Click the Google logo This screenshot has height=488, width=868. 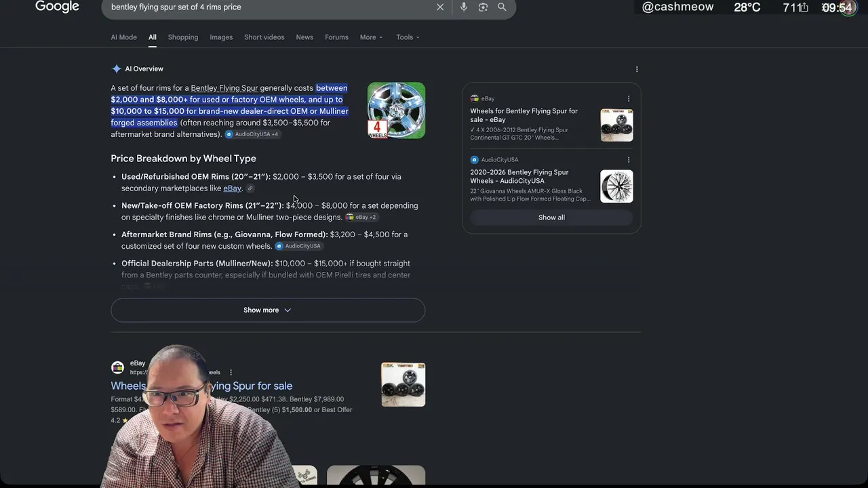(57, 7)
